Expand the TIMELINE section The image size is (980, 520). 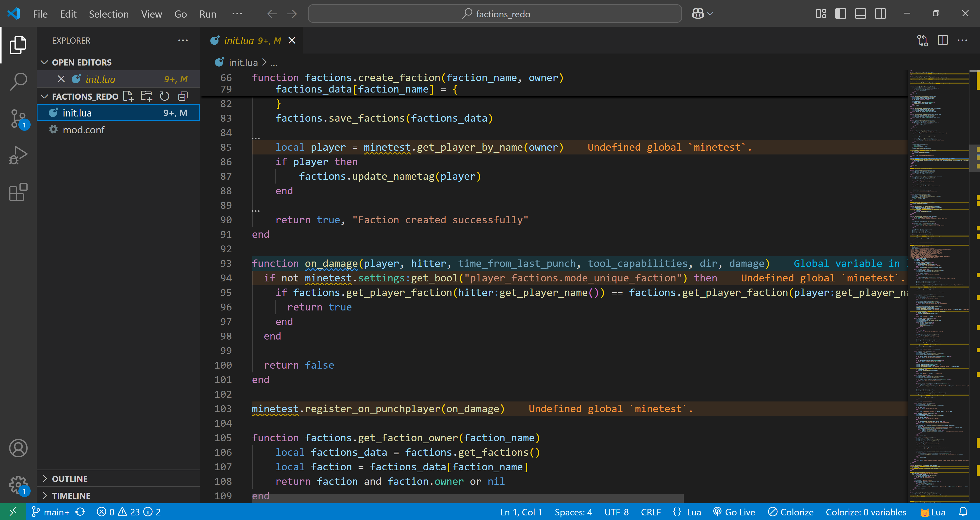pyautogui.click(x=71, y=495)
